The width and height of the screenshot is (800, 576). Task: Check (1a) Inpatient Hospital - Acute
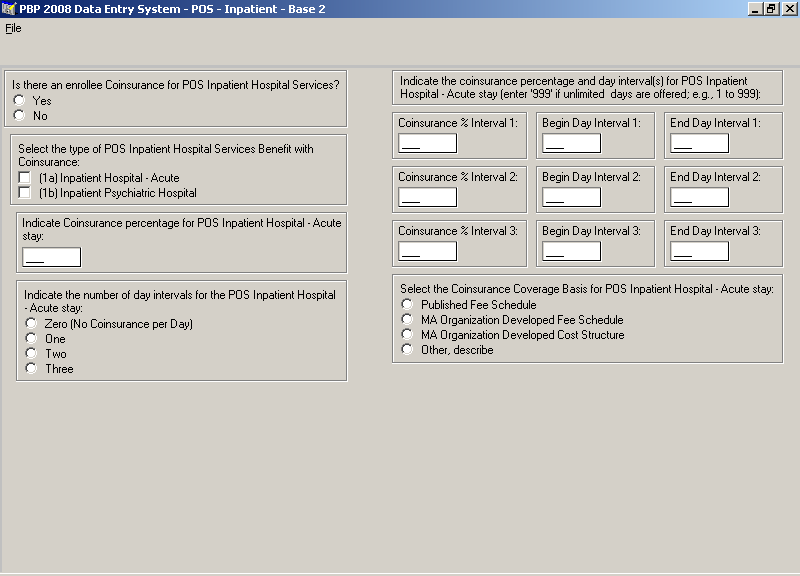(x=24, y=178)
